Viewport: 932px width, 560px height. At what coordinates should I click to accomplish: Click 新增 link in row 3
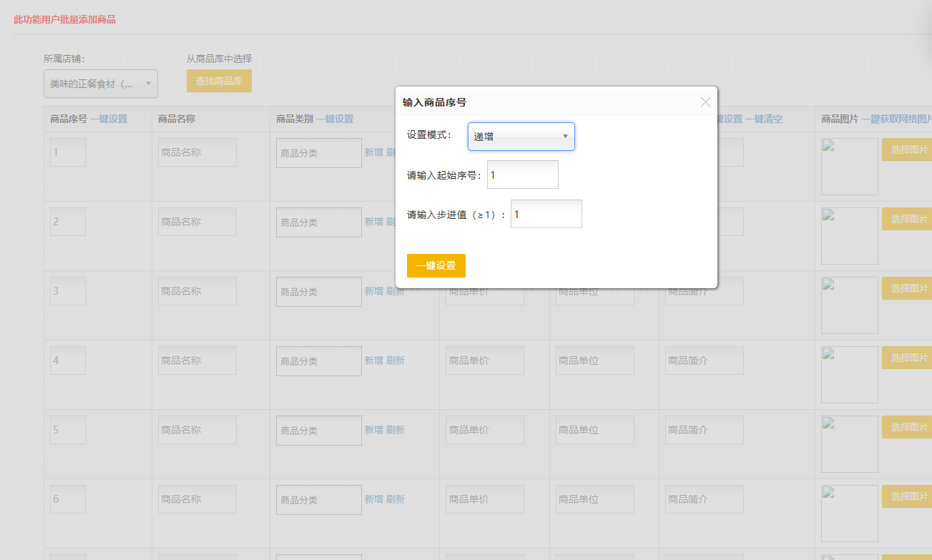[x=374, y=291]
